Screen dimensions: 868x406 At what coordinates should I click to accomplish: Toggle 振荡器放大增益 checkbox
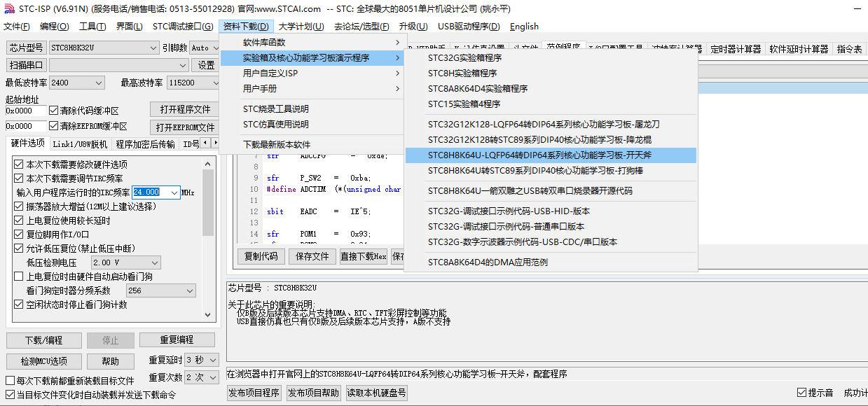pos(19,206)
